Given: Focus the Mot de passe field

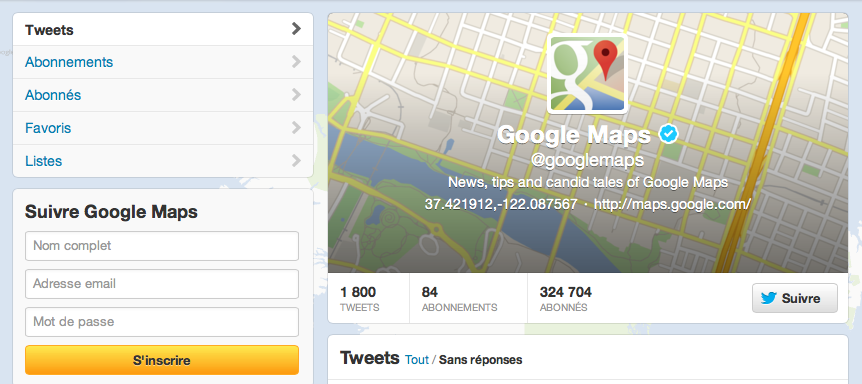Looking at the screenshot, I should pos(162,321).
